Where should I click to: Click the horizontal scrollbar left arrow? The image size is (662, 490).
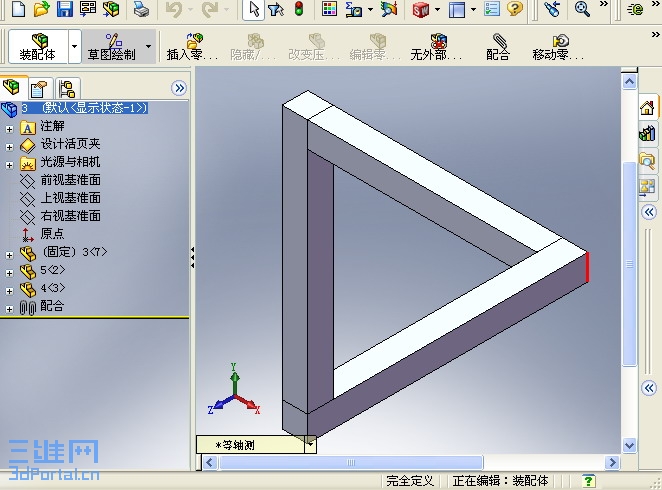click(210, 463)
